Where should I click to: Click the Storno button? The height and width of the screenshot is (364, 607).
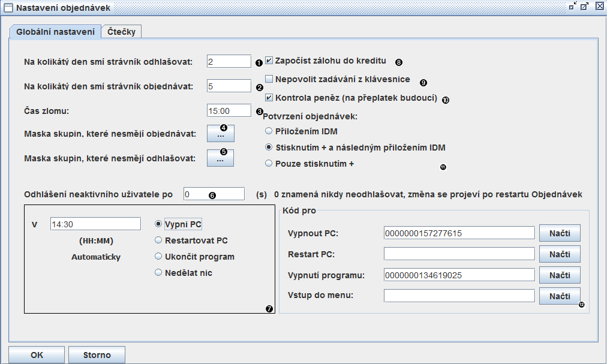click(97, 355)
